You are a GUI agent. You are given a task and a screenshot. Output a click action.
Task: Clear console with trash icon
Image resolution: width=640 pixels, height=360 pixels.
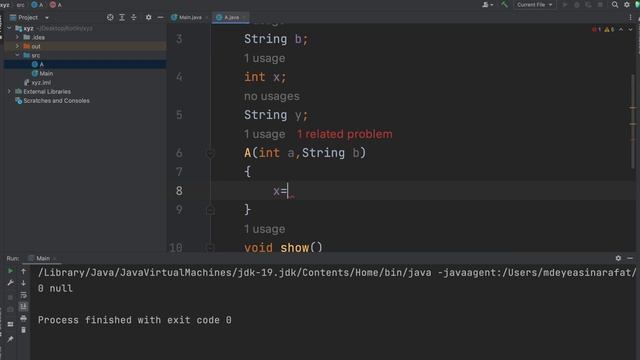coord(24,330)
